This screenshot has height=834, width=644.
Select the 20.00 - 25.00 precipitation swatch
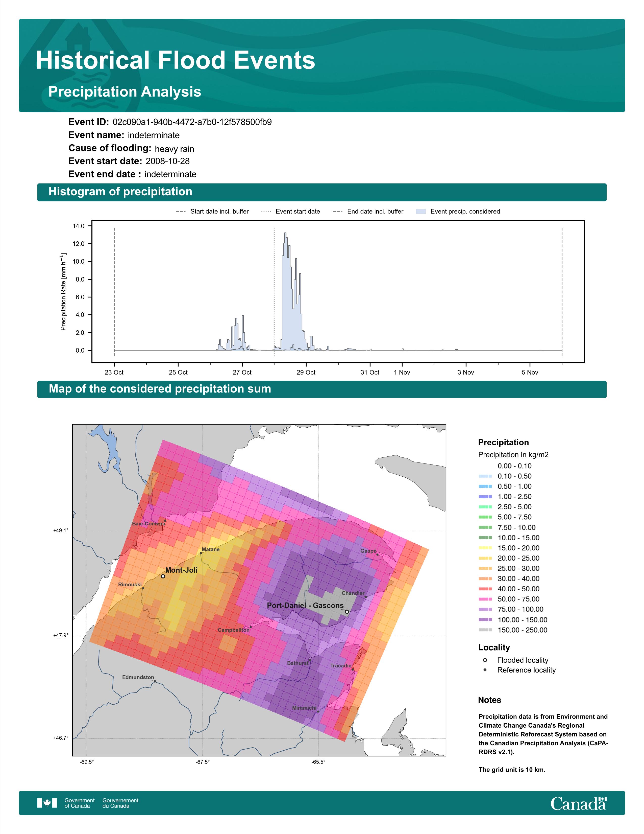[x=485, y=558]
